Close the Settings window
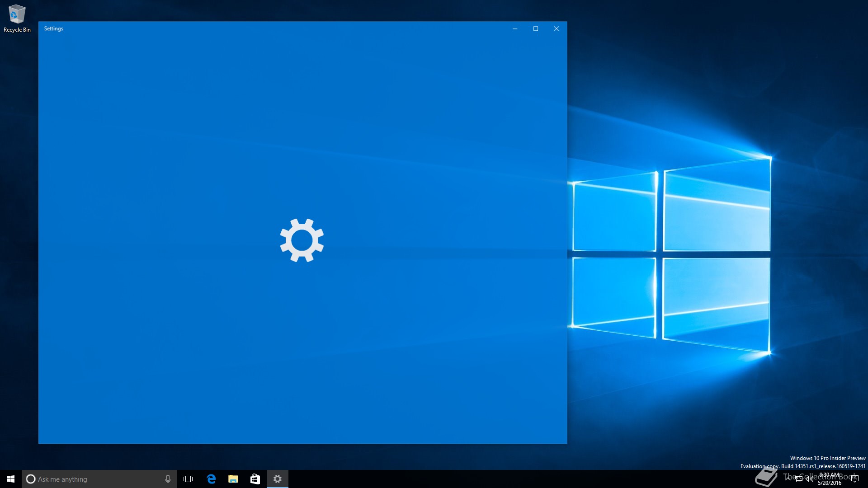This screenshot has width=868, height=488. click(x=557, y=29)
